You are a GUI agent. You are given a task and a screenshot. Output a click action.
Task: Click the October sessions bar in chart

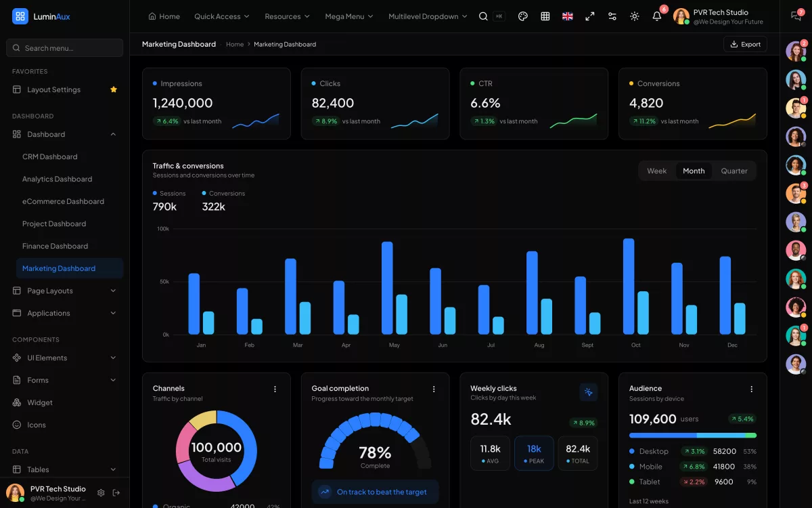pyautogui.click(x=629, y=287)
